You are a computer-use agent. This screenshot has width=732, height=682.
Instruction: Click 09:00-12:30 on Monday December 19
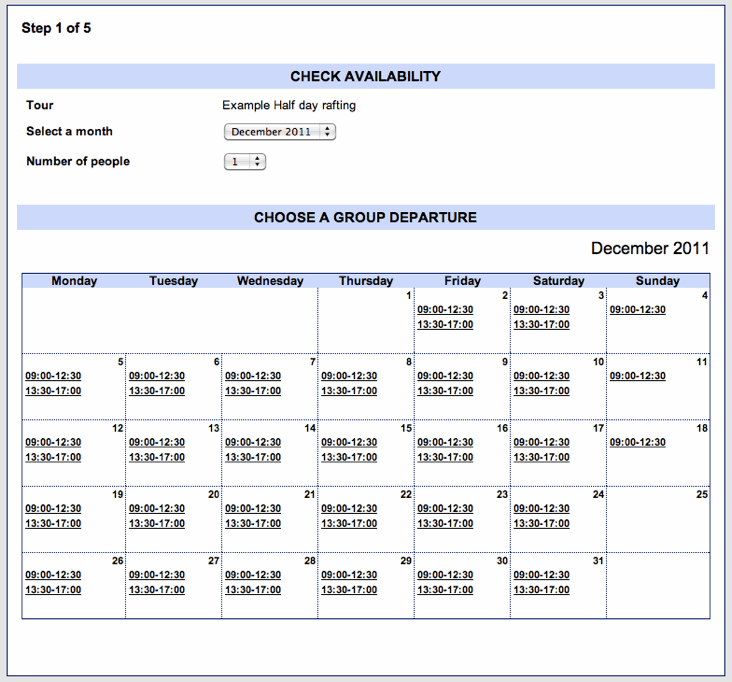coord(53,509)
